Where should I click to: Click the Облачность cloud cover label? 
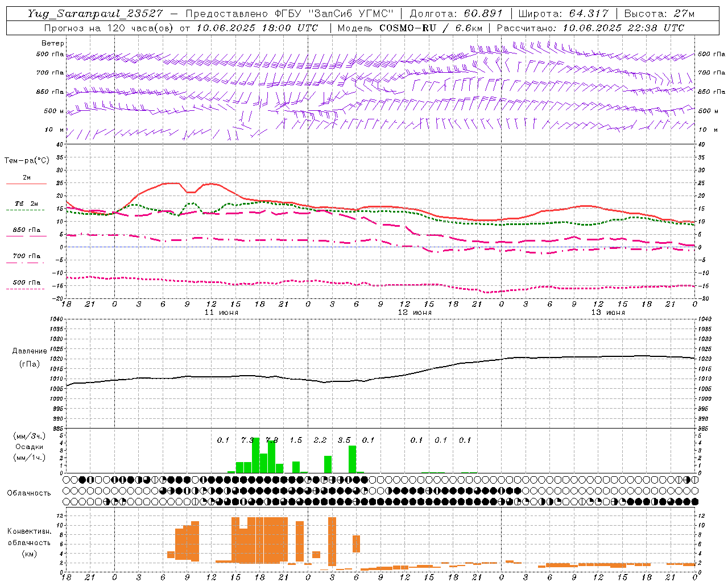pyautogui.click(x=29, y=493)
